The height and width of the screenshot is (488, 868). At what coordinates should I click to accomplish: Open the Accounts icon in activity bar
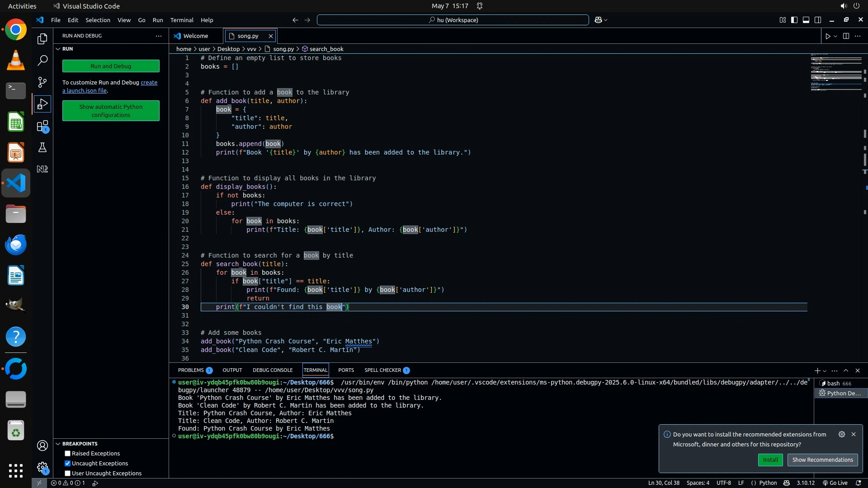[x=42, y=446]
